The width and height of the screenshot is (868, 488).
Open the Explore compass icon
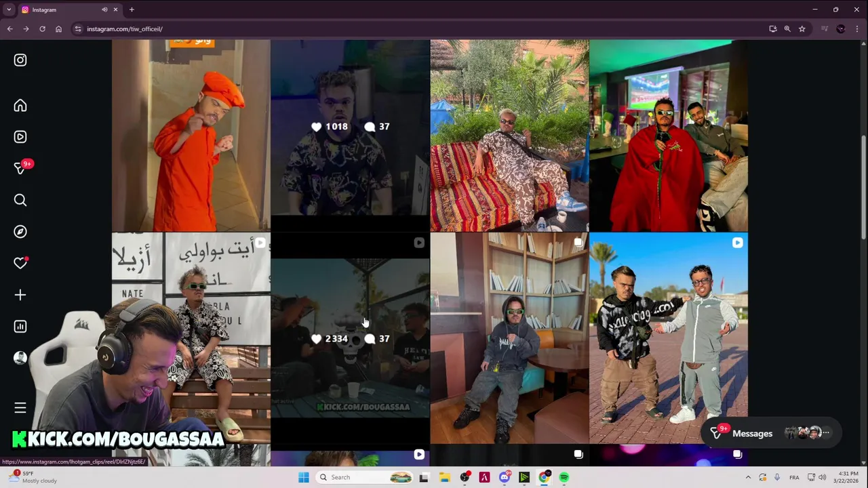[20, 232]
